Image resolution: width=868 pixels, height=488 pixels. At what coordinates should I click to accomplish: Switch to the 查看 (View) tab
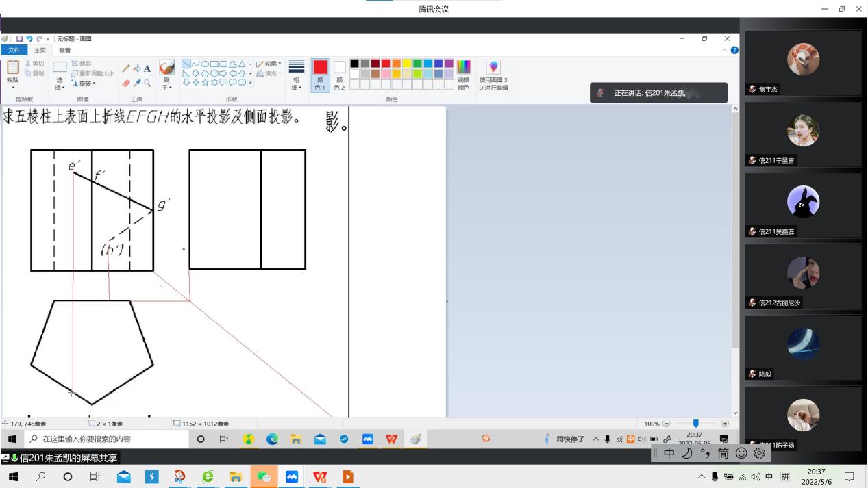coord(64,50)
